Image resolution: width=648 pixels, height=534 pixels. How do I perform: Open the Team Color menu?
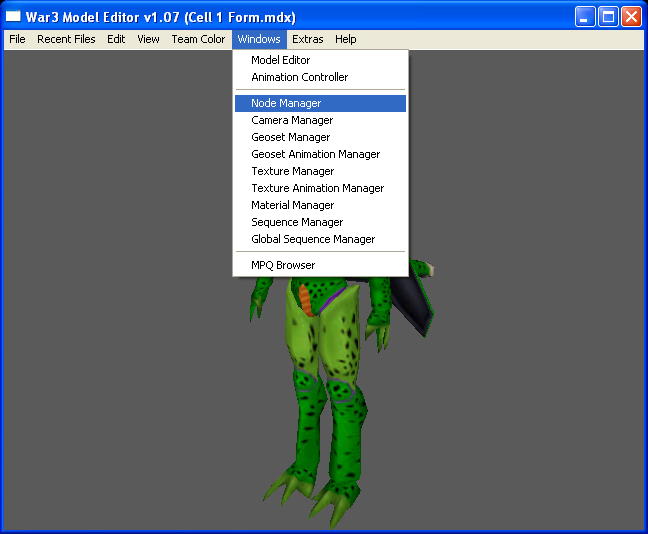(198, 39)
